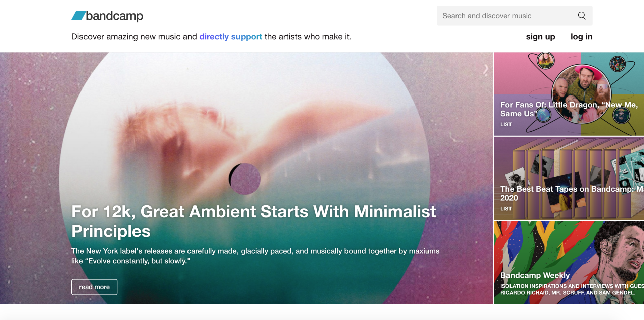Click the 12k feature description text

(255, 256)
